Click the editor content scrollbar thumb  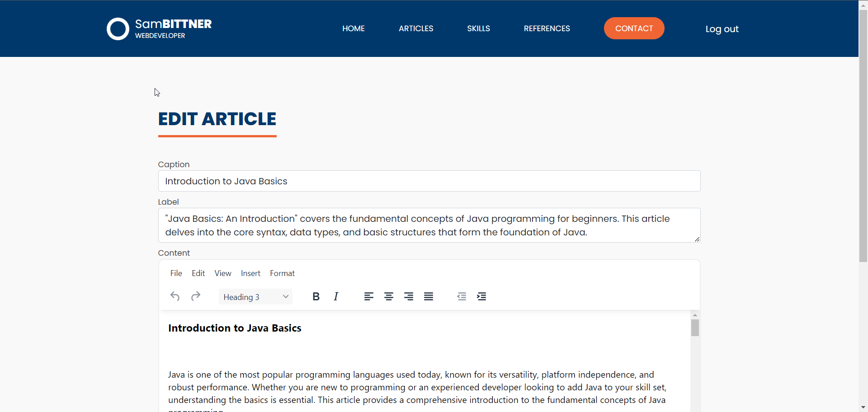pos(695,328)
